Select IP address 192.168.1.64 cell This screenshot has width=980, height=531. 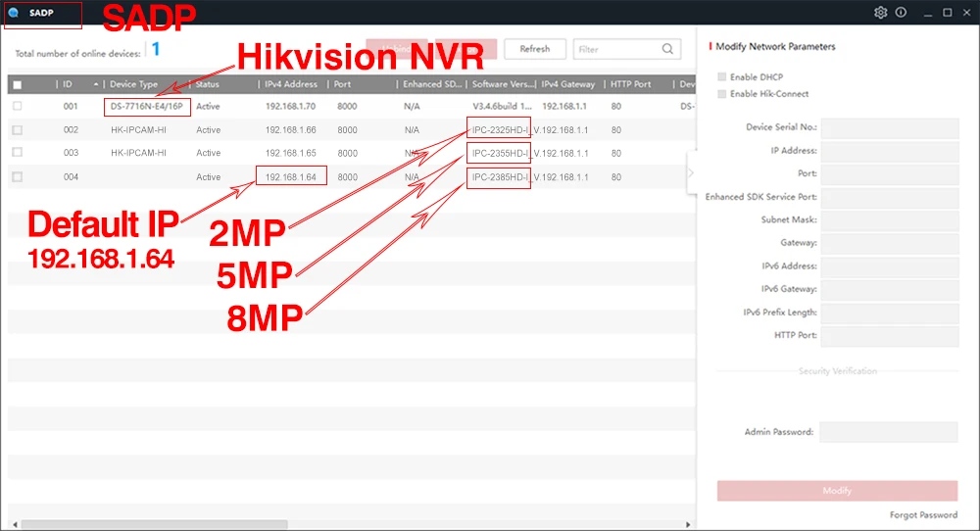pos(291,176)
